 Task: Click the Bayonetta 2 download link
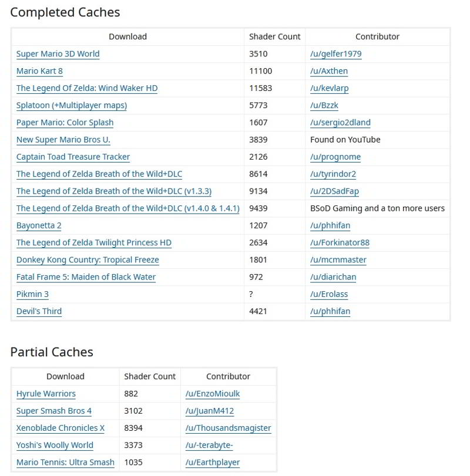click(39, 225)
